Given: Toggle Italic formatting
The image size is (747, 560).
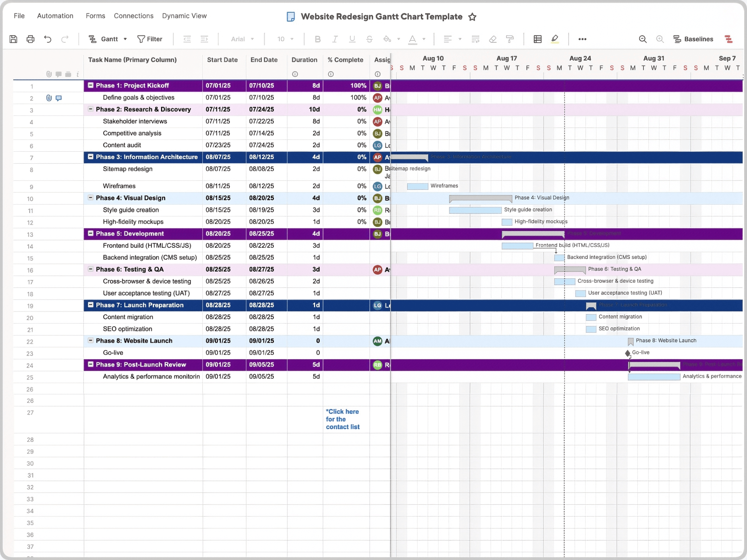Looking at the screenshot, I should point(335,39).
